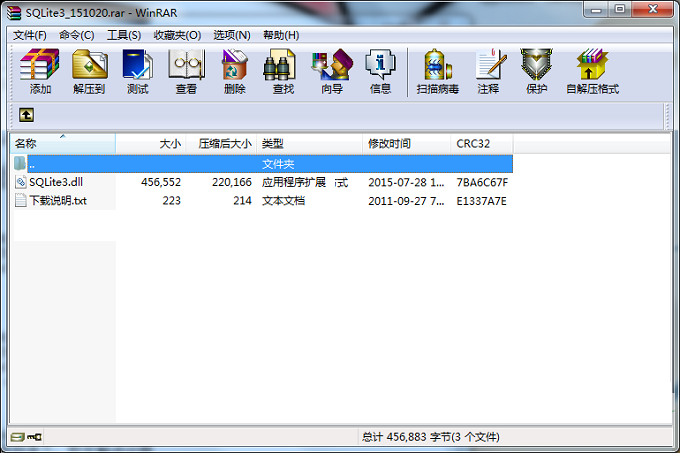This screenshot has height=453, width=680.
Task: Open the 工具(S) menu
Action: tap(124, 35)
